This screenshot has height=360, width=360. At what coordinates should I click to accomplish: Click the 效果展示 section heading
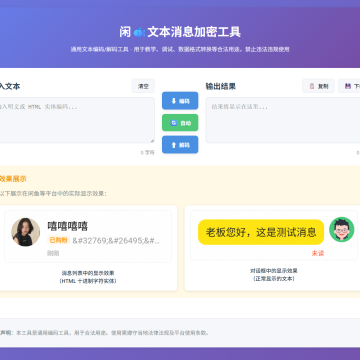13,179
